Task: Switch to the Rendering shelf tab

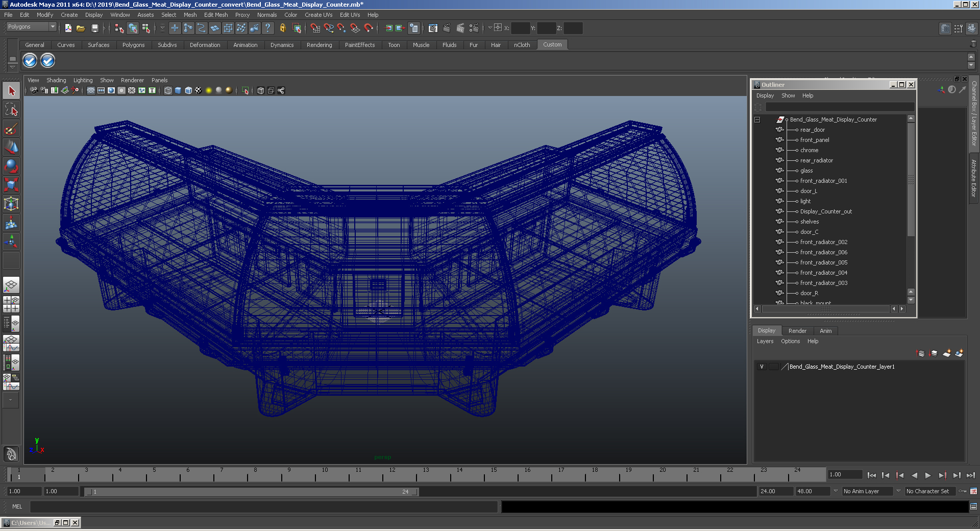Action: click(x=319, y=45)
